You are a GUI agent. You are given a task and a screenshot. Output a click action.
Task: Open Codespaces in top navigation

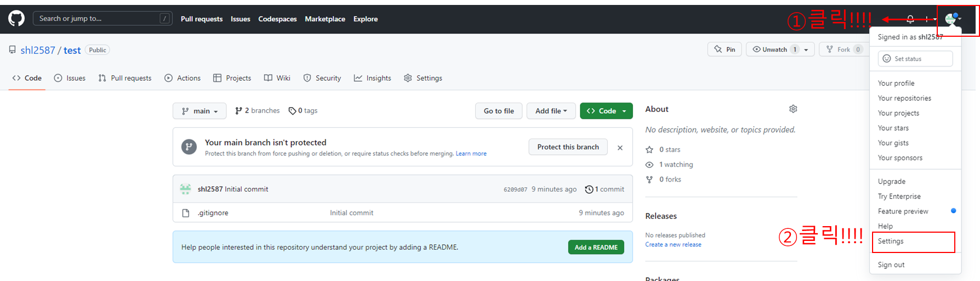click(277, 19)
